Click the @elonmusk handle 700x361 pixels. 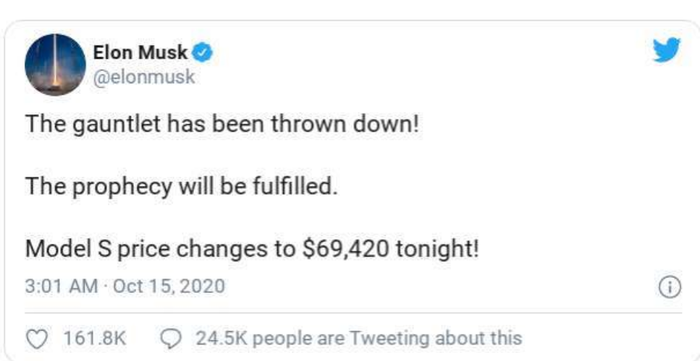[x=144, y=77]
